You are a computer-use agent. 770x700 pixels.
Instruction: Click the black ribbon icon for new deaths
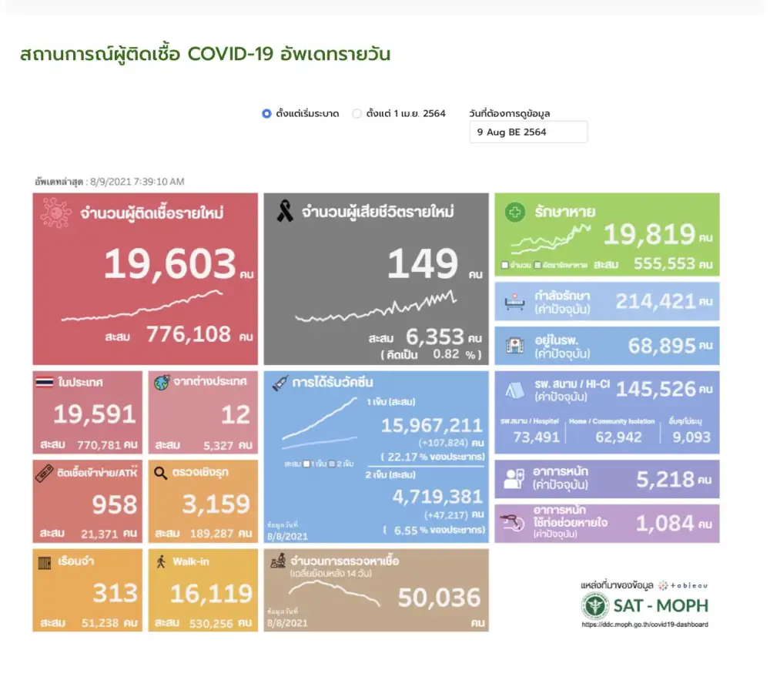284,212
